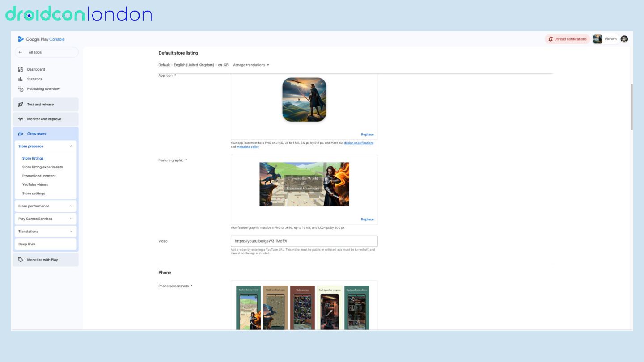Open Deep links page

[45, 244]
